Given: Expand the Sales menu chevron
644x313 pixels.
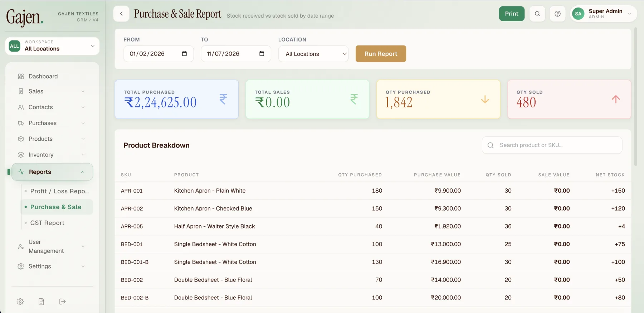Looking at the screenshot, I should [x=83, y=91].
